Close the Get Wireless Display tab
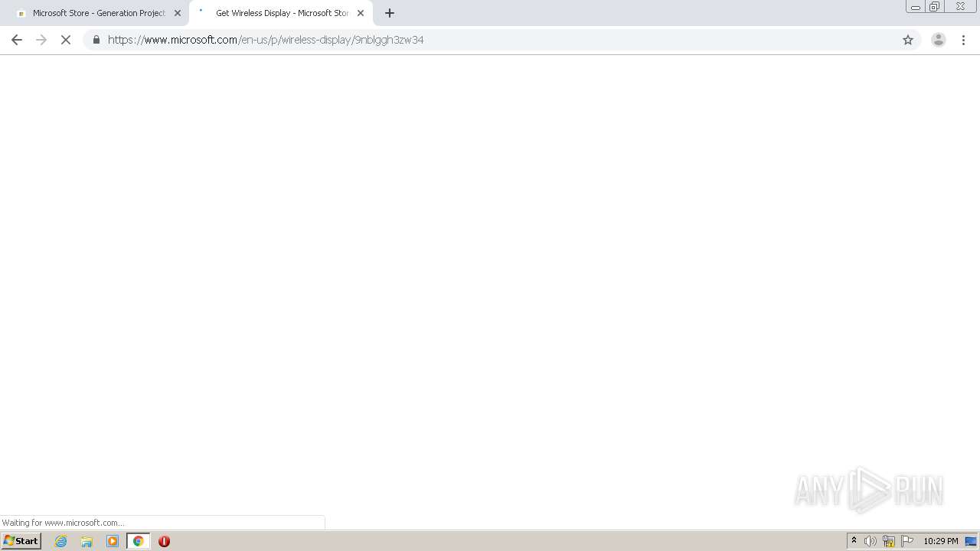This screenshot has height=551, width=980. tap(361, 13)
